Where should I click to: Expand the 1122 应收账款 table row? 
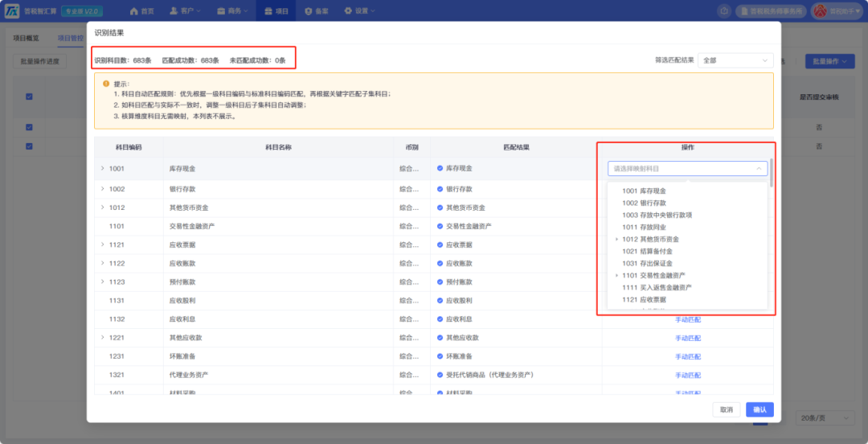(102, 263)
